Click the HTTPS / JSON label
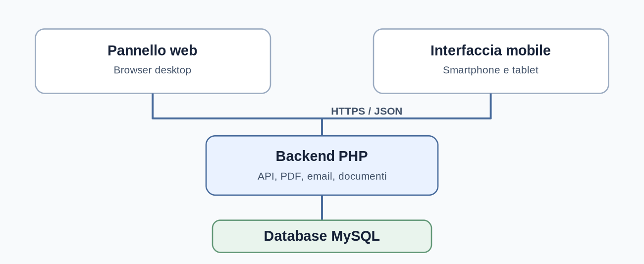This screenshot has height=264, width=644. pos(367,111)
